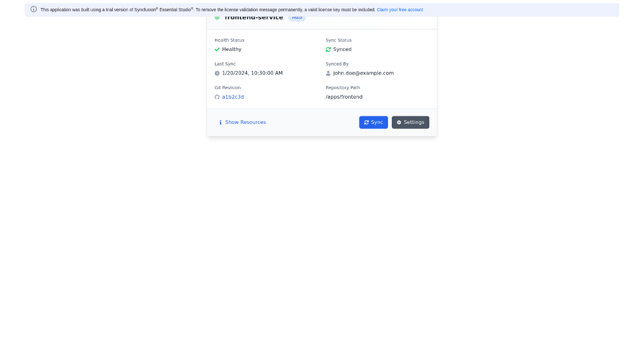Click the gear icon inside the Settings button

(x=398, y=122)
